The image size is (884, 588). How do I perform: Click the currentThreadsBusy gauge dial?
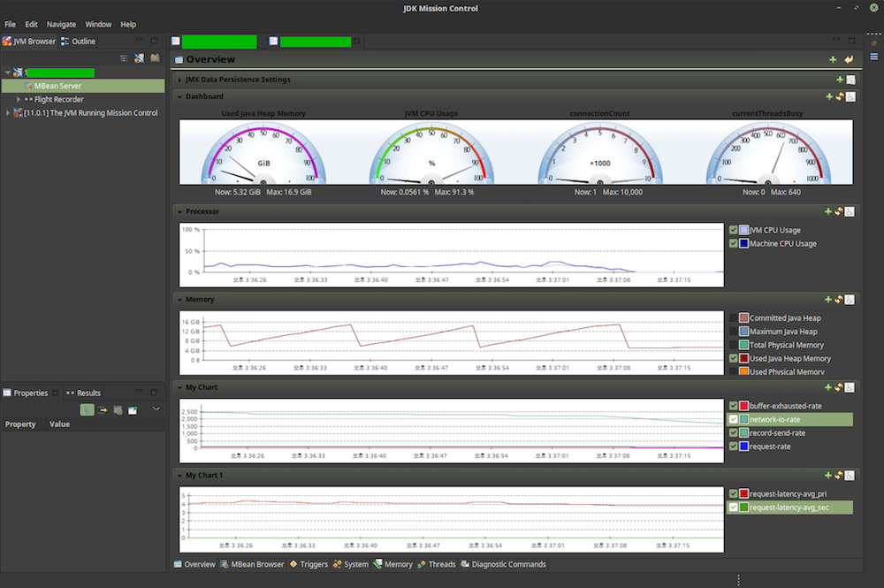point(768,153)
